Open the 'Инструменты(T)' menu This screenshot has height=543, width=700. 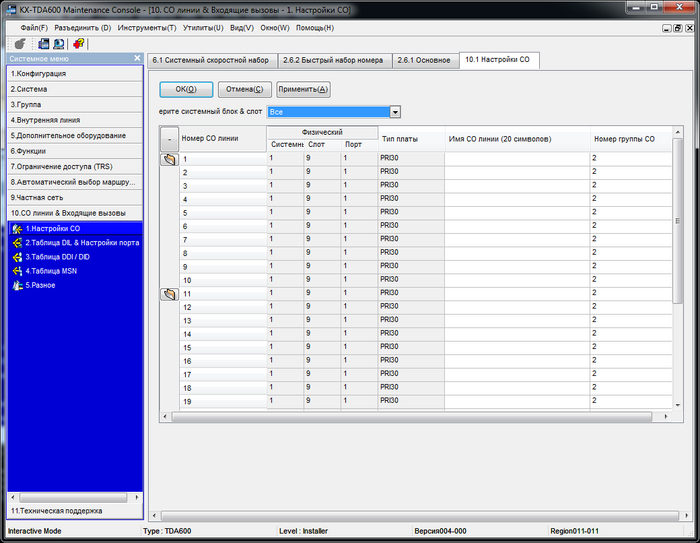[147, 27]
